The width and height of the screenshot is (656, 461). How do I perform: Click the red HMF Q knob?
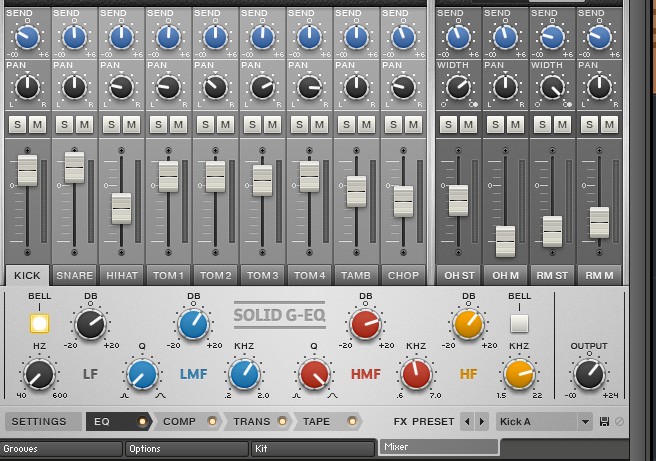tap(313, 375)
